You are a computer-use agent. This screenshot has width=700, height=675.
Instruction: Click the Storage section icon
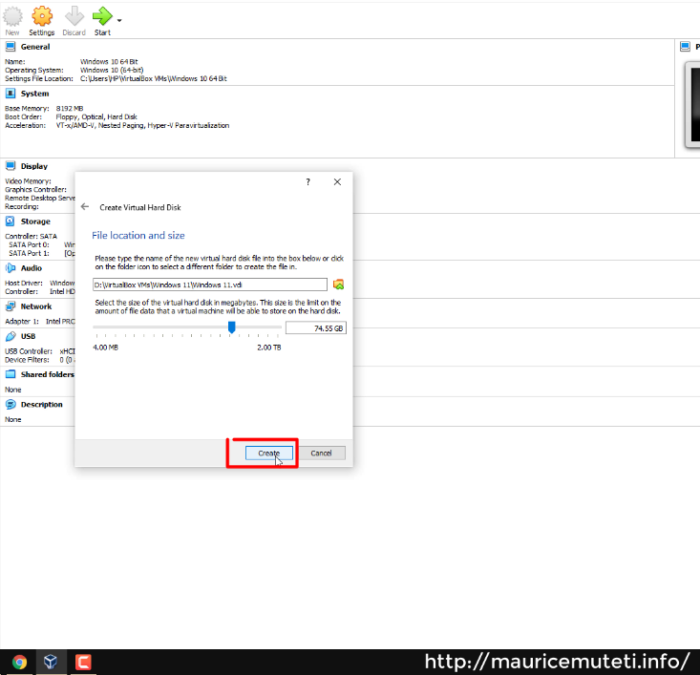pyautogui.click(x=10, y=221)
